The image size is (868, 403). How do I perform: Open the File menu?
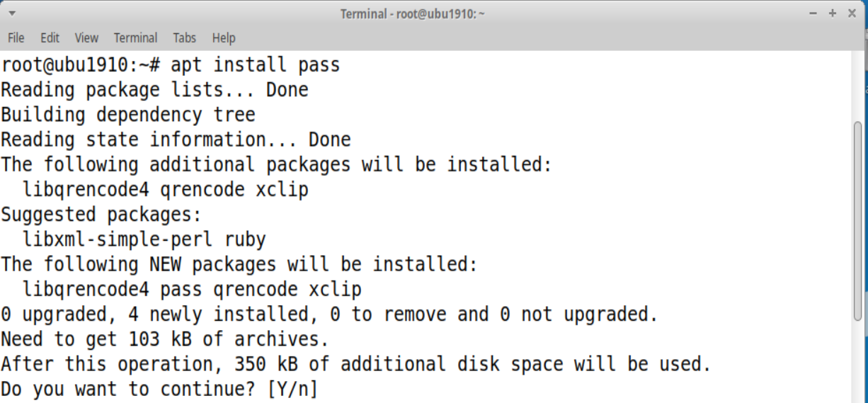click(x=16, y=38)
